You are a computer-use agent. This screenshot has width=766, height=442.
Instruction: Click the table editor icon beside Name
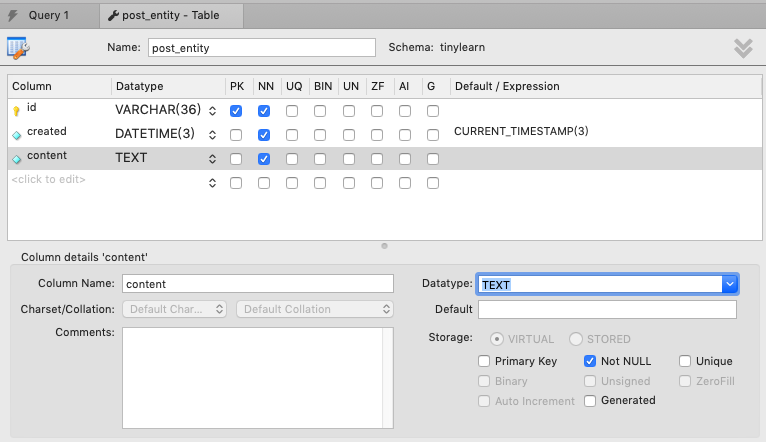(18, 47)
